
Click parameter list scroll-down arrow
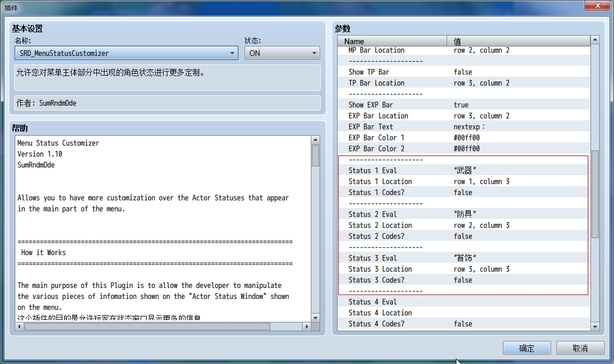point(595,326)
